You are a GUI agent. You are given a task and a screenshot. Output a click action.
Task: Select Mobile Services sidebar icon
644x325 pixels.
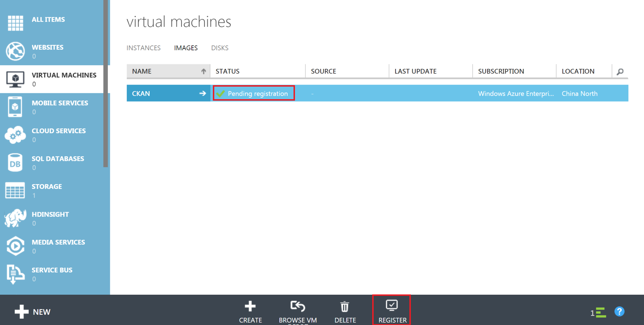[x=15, y=107]
